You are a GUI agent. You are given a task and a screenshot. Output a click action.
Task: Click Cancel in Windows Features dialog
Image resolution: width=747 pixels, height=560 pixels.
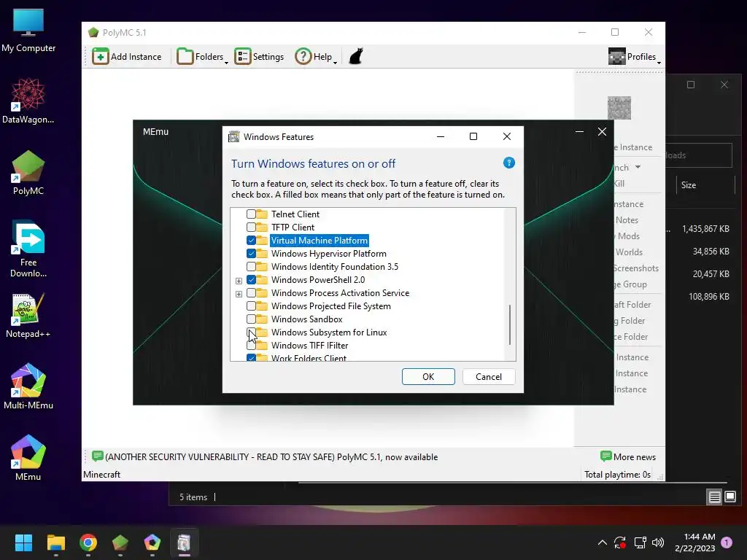click(489, 377)
